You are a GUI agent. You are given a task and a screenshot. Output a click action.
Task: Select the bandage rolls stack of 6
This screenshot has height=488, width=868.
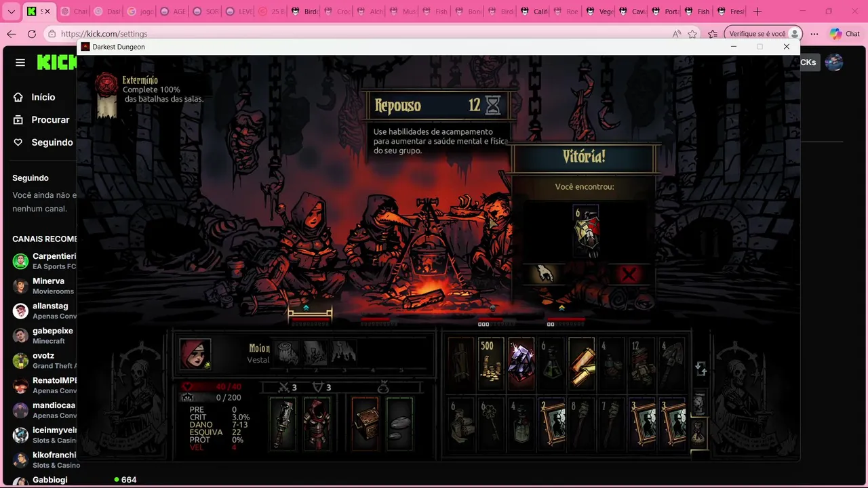pyautogui.click(x=461, y=422)
